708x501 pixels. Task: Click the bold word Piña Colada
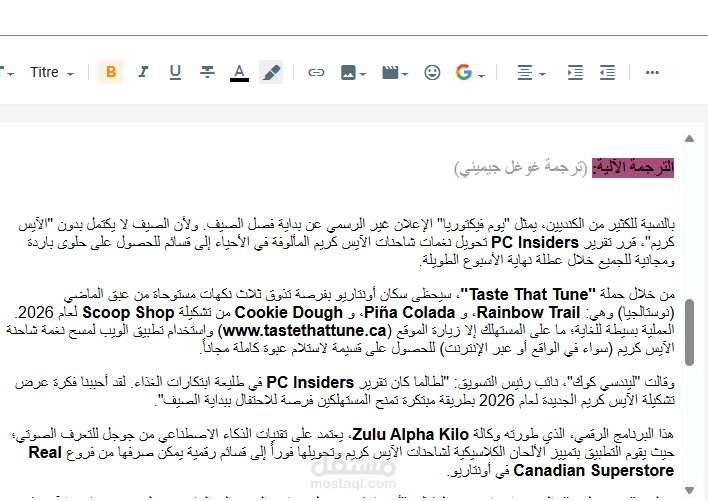click(x=410, y=312)
